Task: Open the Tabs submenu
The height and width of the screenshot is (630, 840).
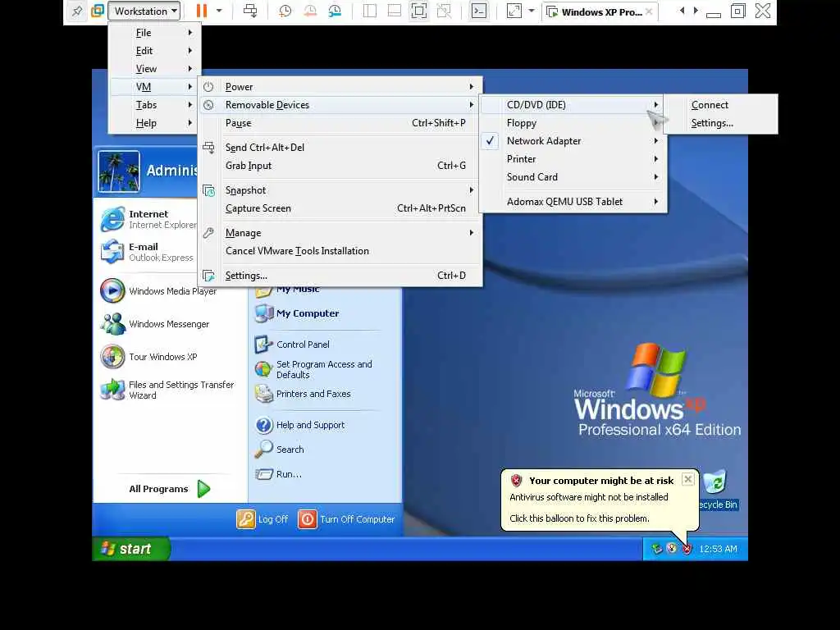Action: [x=155, y=105]
